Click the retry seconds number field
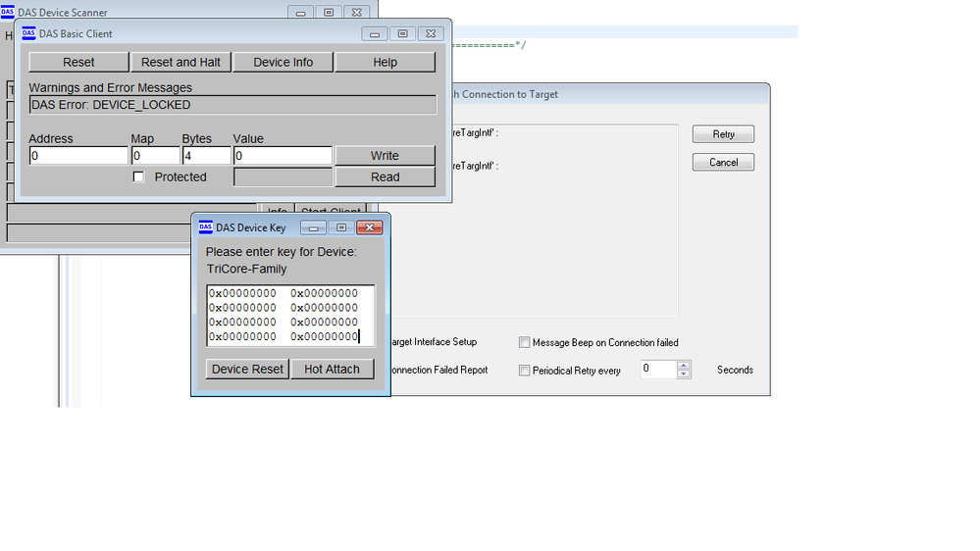The width and height of the screenshot is (980, 551). [659, 370]
